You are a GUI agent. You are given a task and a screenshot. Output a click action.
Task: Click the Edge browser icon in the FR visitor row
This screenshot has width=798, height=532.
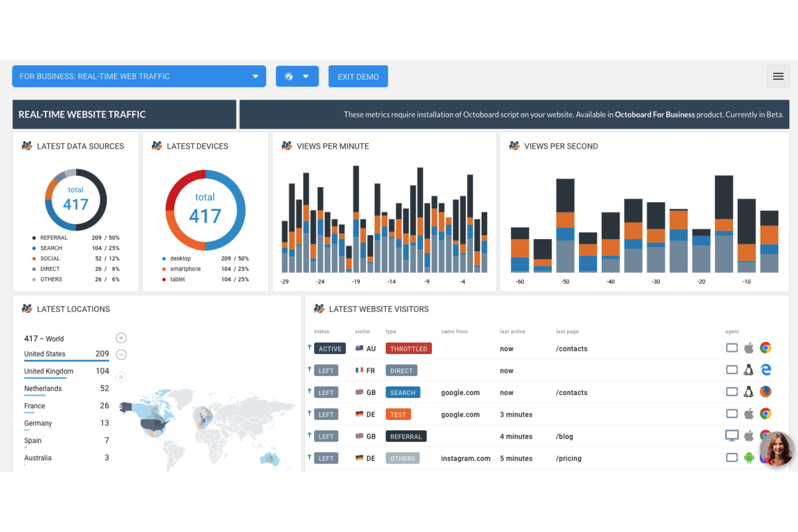[x=766, y=370]
